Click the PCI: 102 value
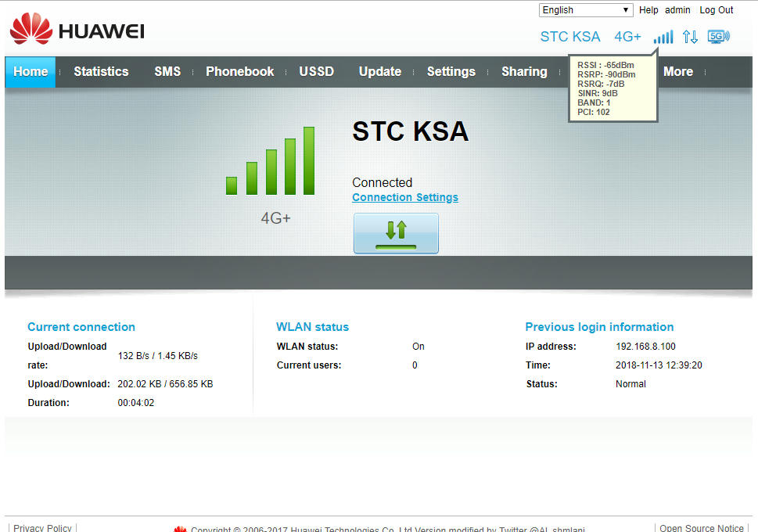This screenshot has height=532, width=758. coord(593,112)
